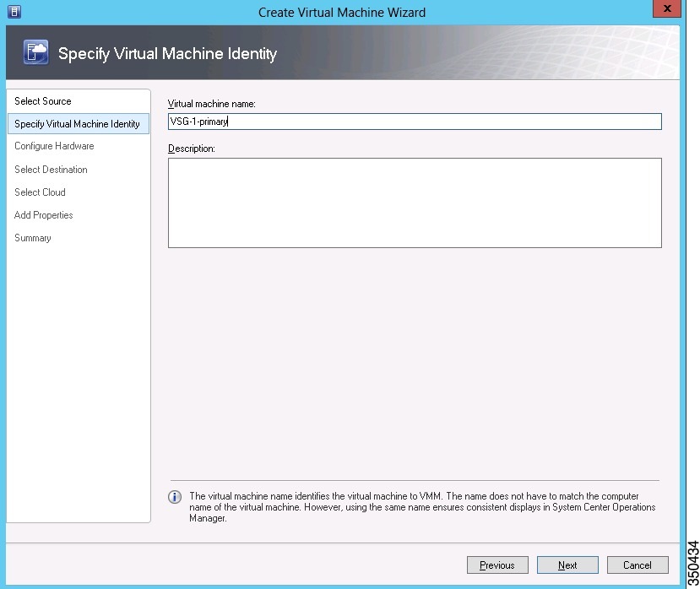Screen dimensions: 700x589
Task: Navigate to the Summary step
Action: pyautogui.click(x=33, y=238)
